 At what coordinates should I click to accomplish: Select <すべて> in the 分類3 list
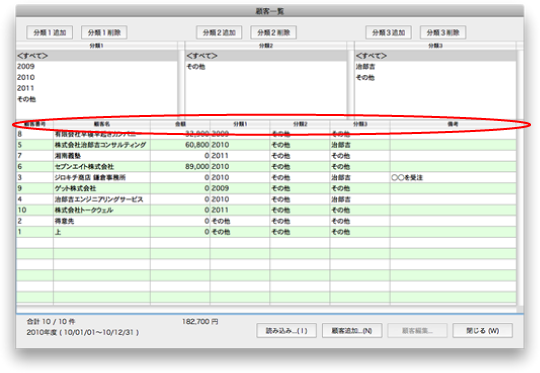tap(436, 56)
